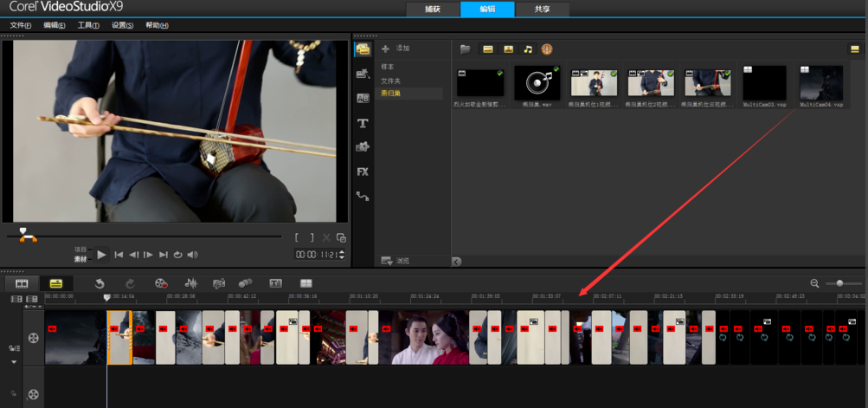
Task: Click the Undo arrow in timeline toolbar
Action: [100, 283]
